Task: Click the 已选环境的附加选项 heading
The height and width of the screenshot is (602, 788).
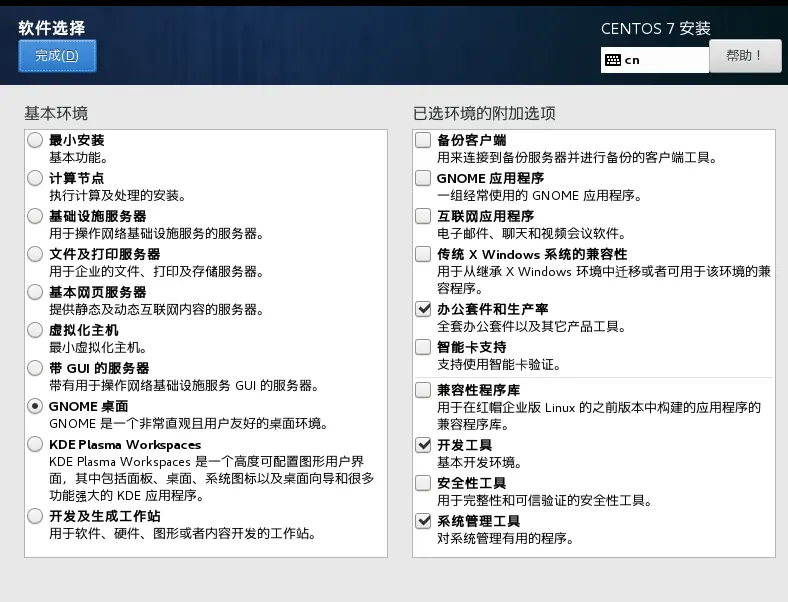Action: click(484, 113)
